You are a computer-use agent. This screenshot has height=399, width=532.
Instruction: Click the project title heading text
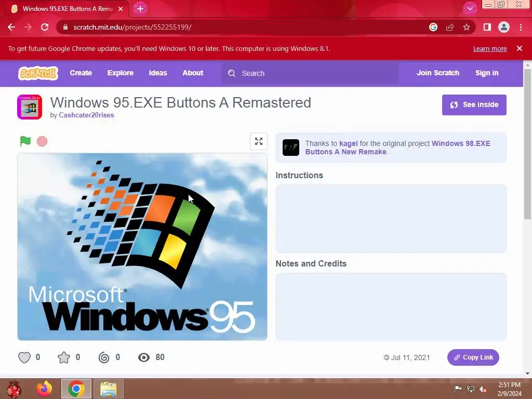coord(180,103)
